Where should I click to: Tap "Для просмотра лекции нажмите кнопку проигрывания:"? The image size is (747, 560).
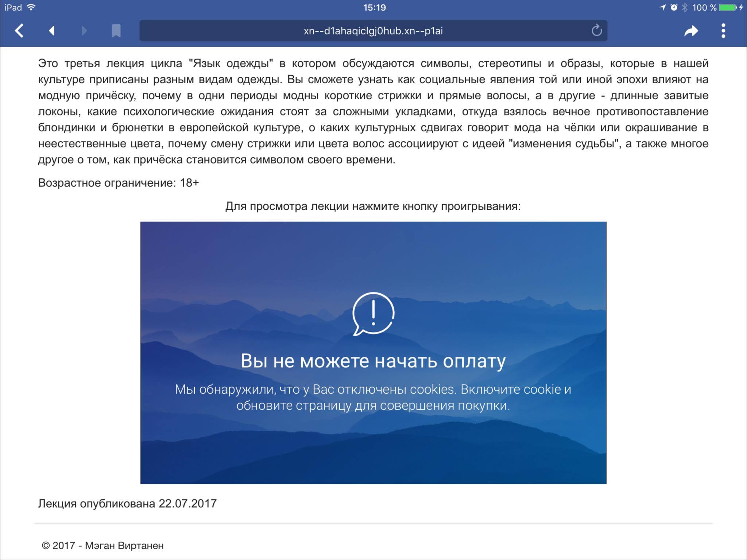pyautogui.click(x=373, y=206)
